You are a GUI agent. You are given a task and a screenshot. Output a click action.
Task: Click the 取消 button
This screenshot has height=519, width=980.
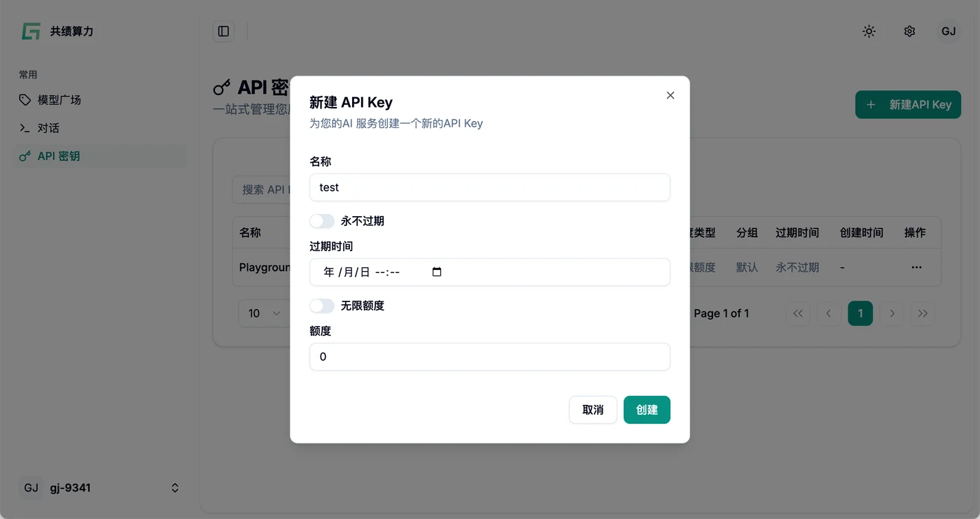coord(593,410)
